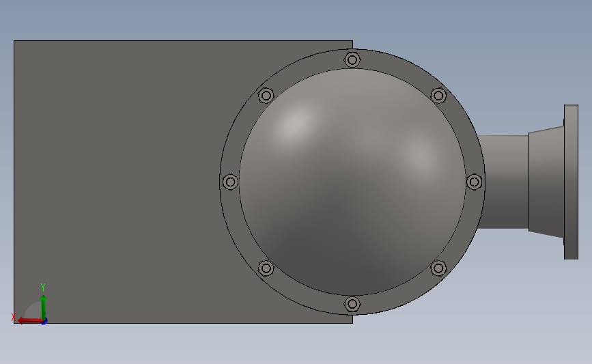Click the bolt at the top of flange ring
Viewport: 592px width, 364px height.
352,59
